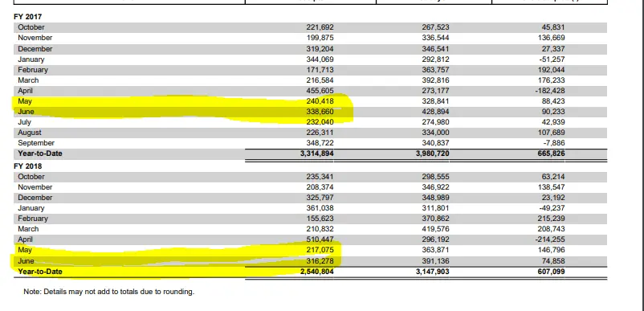Viewport: 644px width, 311px height.
Task: Select the FY 2018 April value 510,447
Action: click(320, 239)
